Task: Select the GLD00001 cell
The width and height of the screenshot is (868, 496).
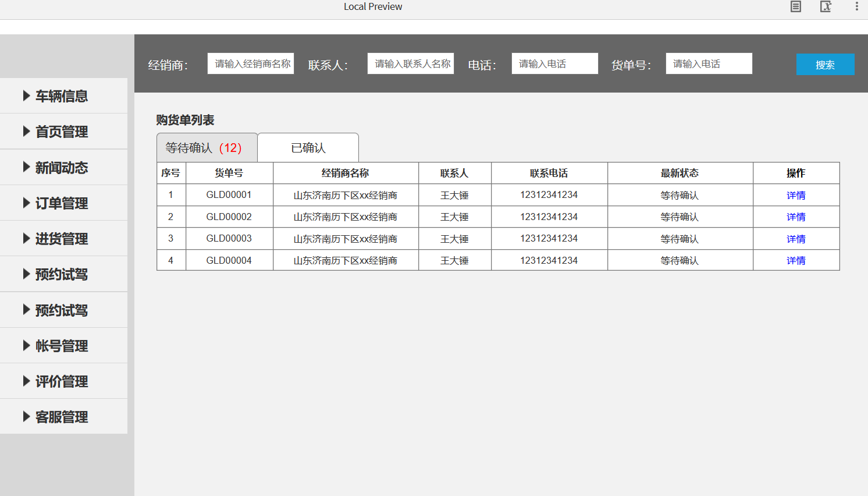Action: click(x=229, y=195)
